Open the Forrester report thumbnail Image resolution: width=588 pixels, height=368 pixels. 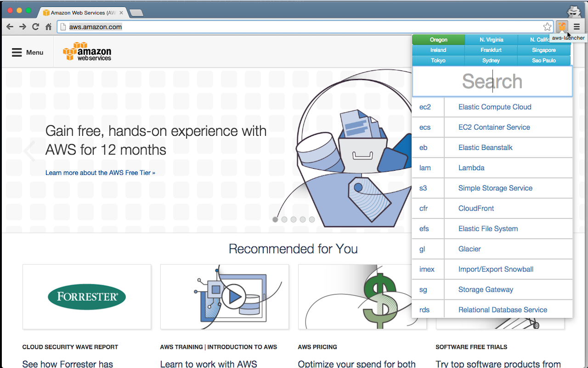coord(87,297)
